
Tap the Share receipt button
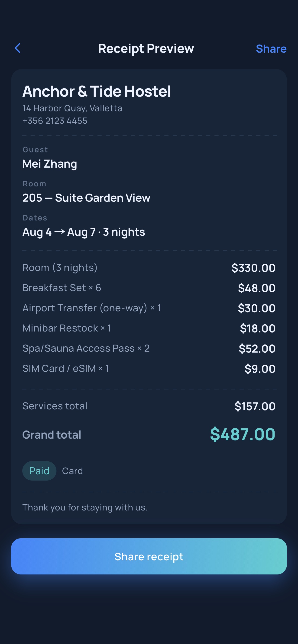149,557
